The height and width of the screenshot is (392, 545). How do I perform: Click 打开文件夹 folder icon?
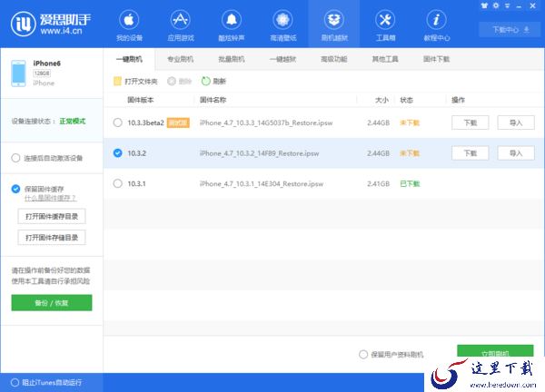[x=117, y=82]
